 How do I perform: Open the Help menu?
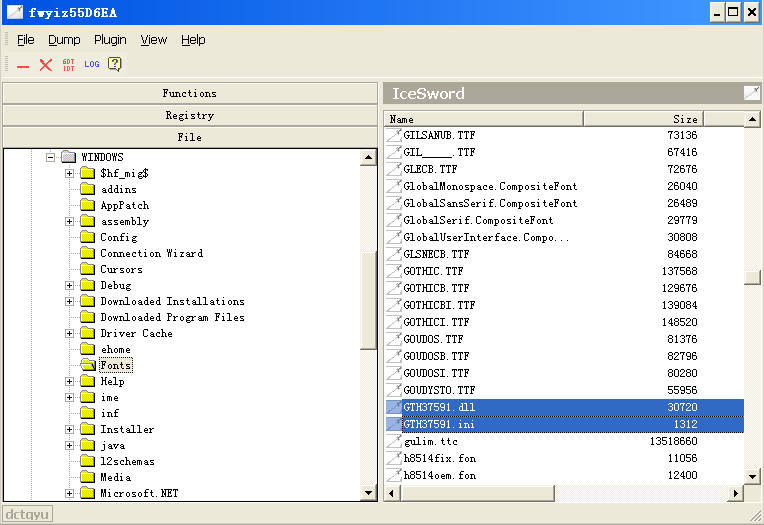coord(193,39)
